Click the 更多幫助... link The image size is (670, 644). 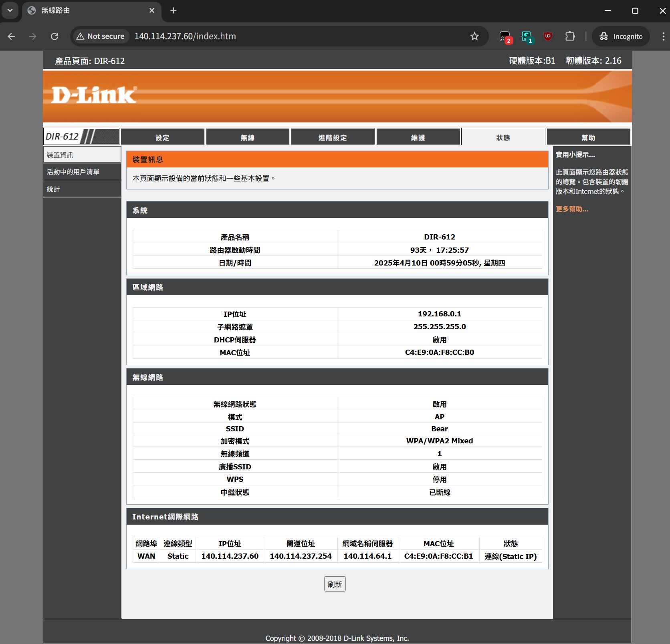tap(572, 209)
